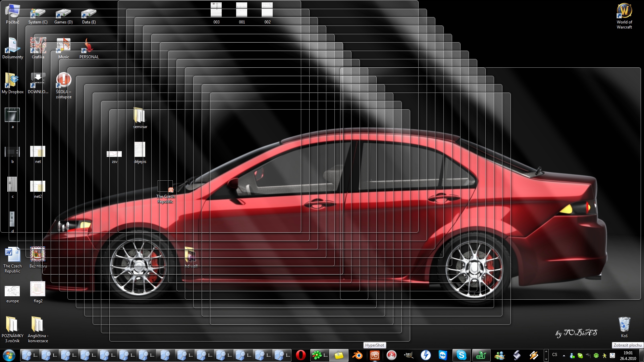Open the System (C) drive shortcut

38,16
